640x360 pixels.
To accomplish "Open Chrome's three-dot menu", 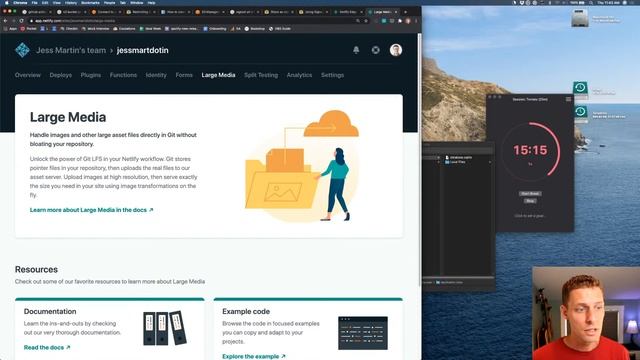I will tap(416, 20).
